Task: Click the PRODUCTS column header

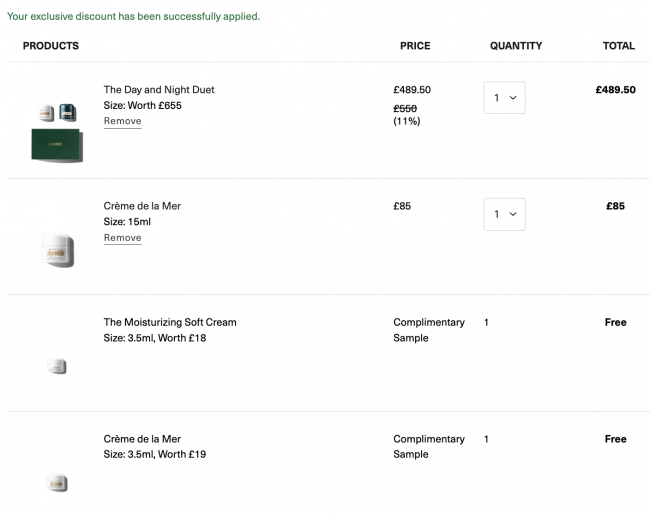Action: (x=51, y=46)
